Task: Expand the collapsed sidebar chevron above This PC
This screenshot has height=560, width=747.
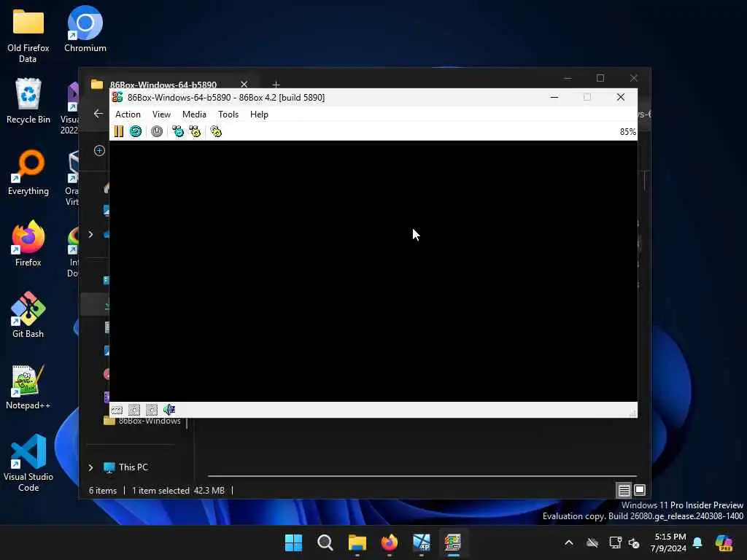Action: coord(90,234)
